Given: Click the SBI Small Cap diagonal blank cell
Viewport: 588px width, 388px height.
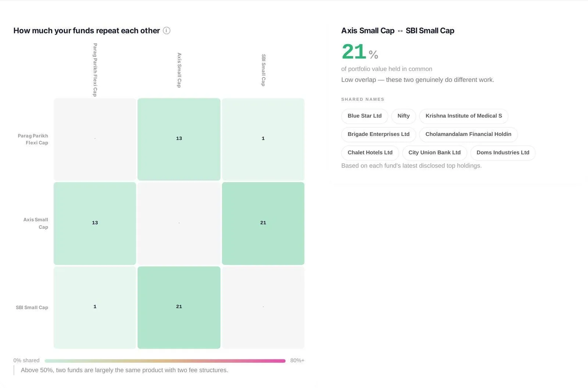Looking at the screenshot, I should [263, 308].
